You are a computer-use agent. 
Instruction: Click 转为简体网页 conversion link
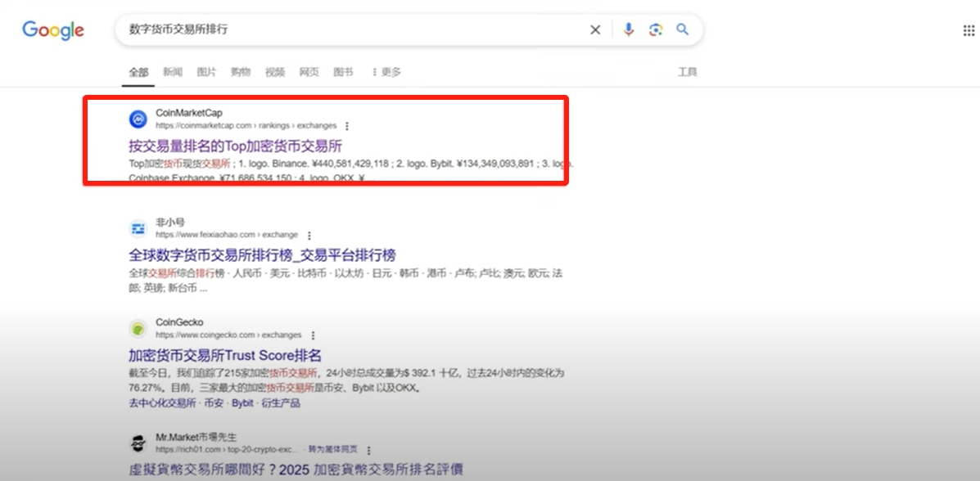pyautogui.click(x=333, y=449)
